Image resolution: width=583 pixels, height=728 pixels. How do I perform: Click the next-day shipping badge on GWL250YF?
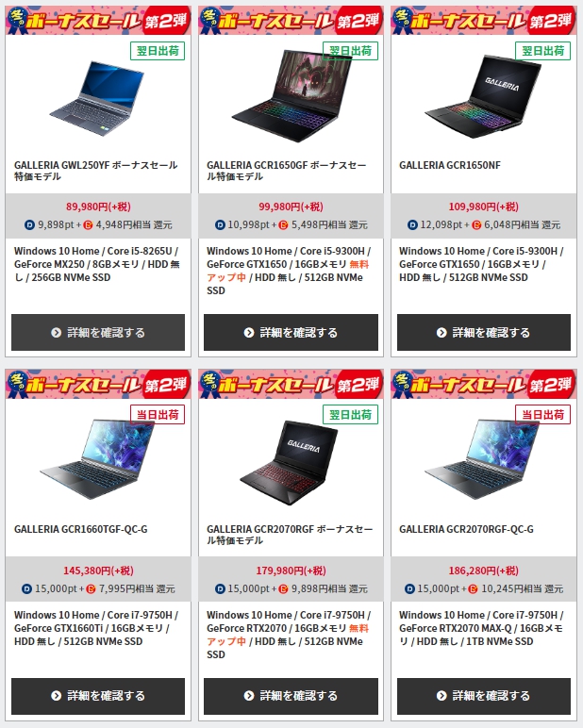tap(158, 51)
